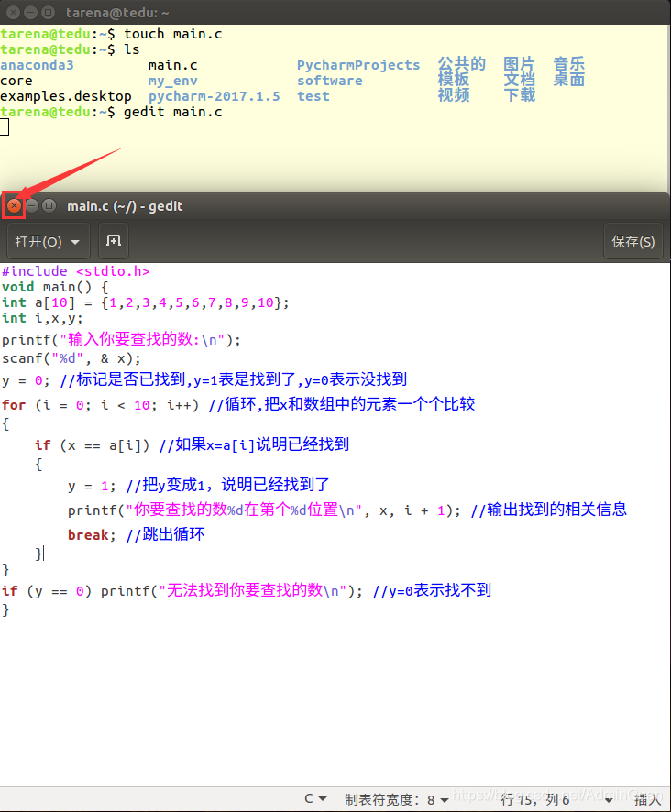Close the tarena@tedu terminal window
The width and height of the screenshot is (671, 812).
(14, 12)
